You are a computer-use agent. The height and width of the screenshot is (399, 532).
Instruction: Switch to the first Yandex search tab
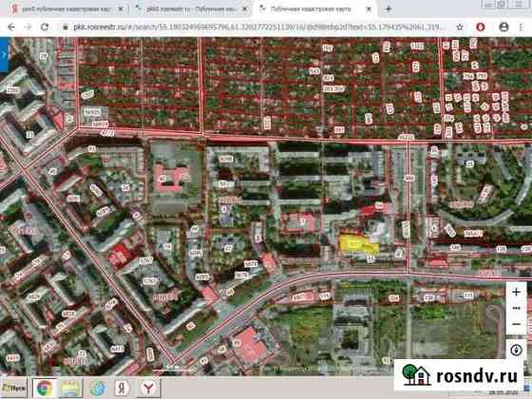pyautogui.click(x=66, y=9)
